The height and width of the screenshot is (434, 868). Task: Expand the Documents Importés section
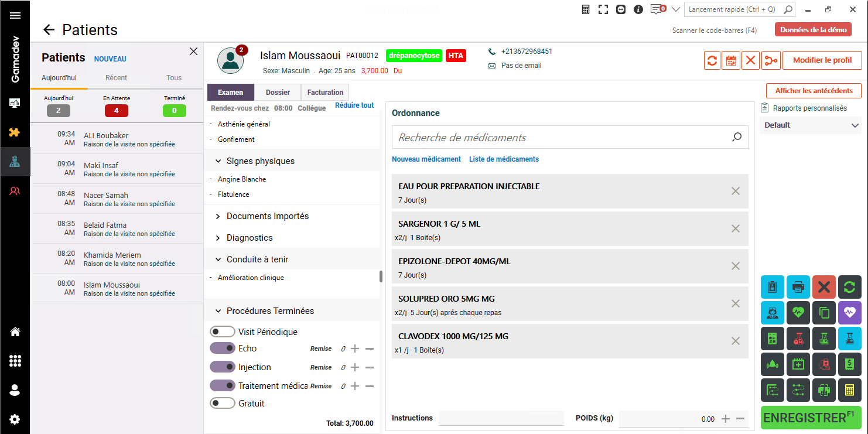pyautogui.click(x=267, y=216)
